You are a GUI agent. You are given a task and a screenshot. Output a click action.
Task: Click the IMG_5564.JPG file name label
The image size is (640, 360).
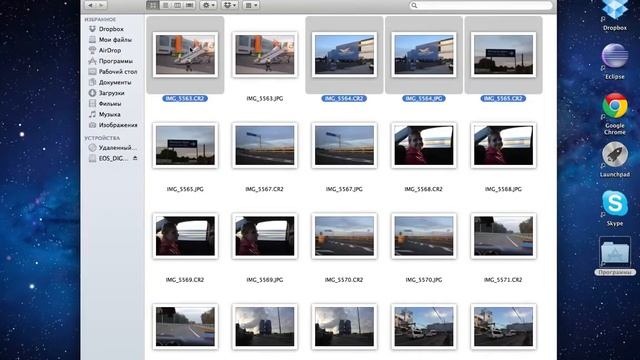[424, 98]
